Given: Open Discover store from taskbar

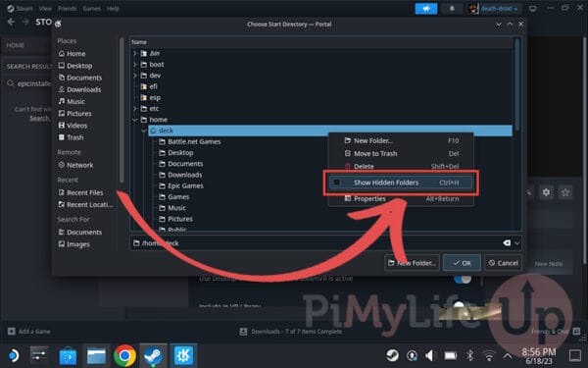Looking at the screenshot, I should click(68, 355).
